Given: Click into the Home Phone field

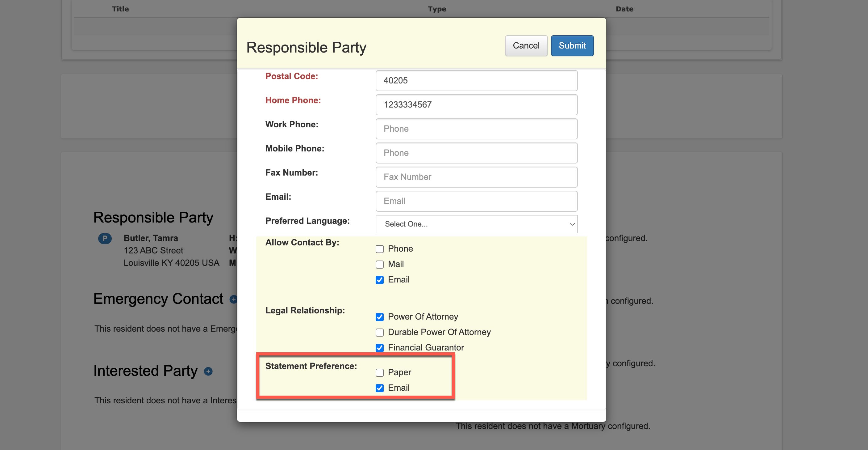Looking at the screenshot, I should click(x=476, y=104).
